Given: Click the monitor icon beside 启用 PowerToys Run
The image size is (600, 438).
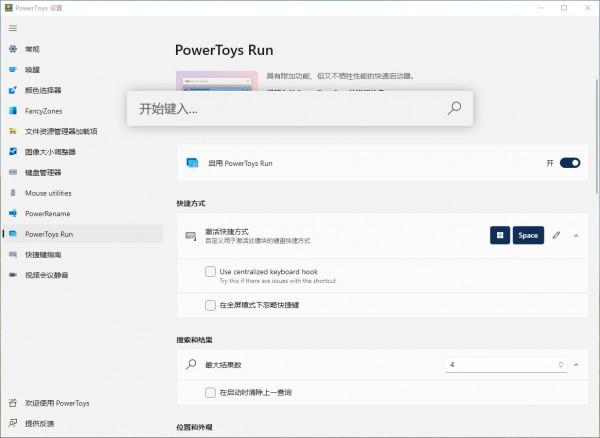Looking at the screenshot, I should click(192, 163).
